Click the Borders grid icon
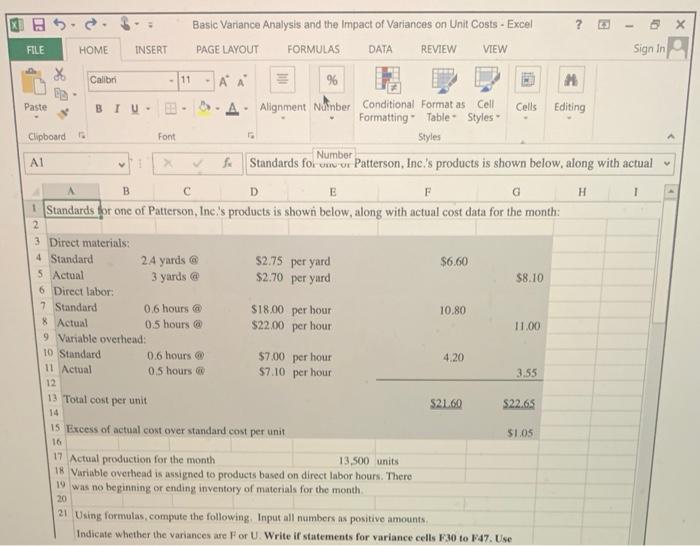The image size is (700, 546). [x=171, y=108]
